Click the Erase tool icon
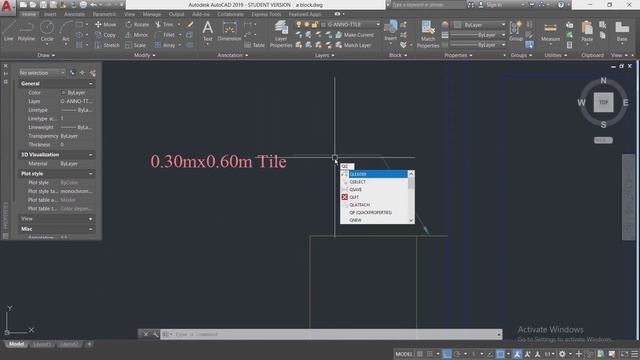 (190, 24)
